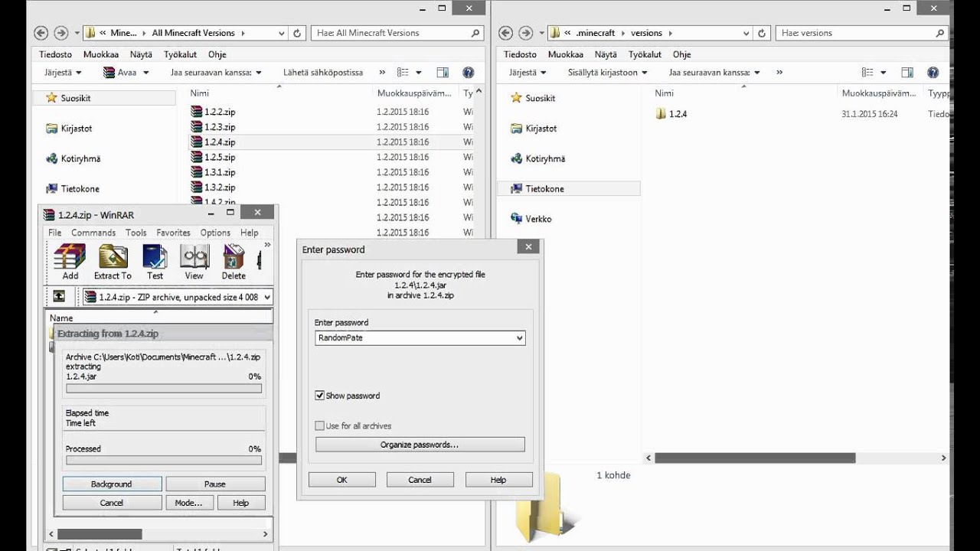Viewport: 980px width, 551px height.
Task: Expand address history in versions Explorer window
Action: coord(746,33)
